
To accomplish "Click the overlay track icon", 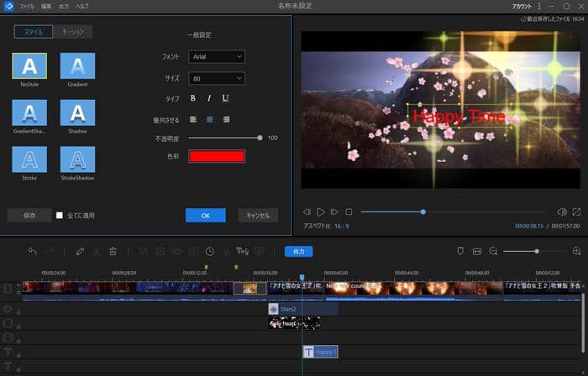I will pos(8,323).
